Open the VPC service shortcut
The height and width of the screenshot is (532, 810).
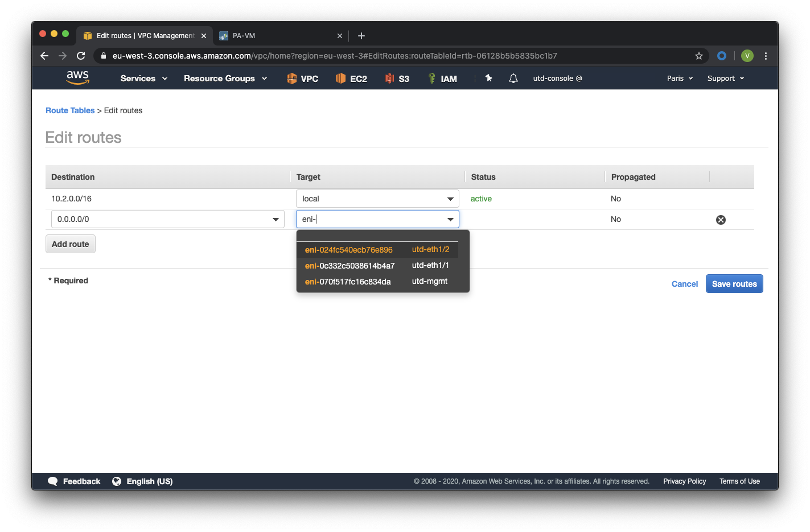(302, 79)
